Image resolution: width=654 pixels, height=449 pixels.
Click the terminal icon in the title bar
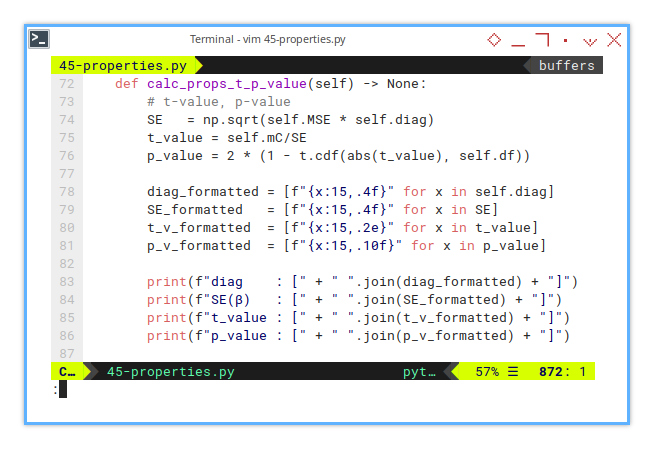pyautogui.click(x=39, y=39)
